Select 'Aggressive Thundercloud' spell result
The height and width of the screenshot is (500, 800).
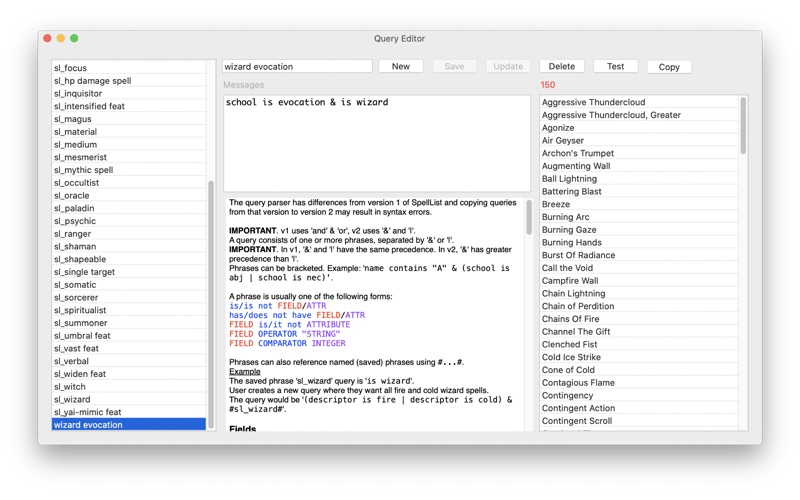tap(639, 102)
